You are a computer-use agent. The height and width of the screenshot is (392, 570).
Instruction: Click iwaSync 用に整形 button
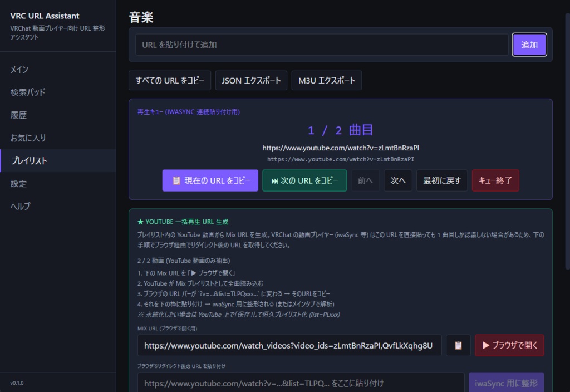click(x=507, y=383)
